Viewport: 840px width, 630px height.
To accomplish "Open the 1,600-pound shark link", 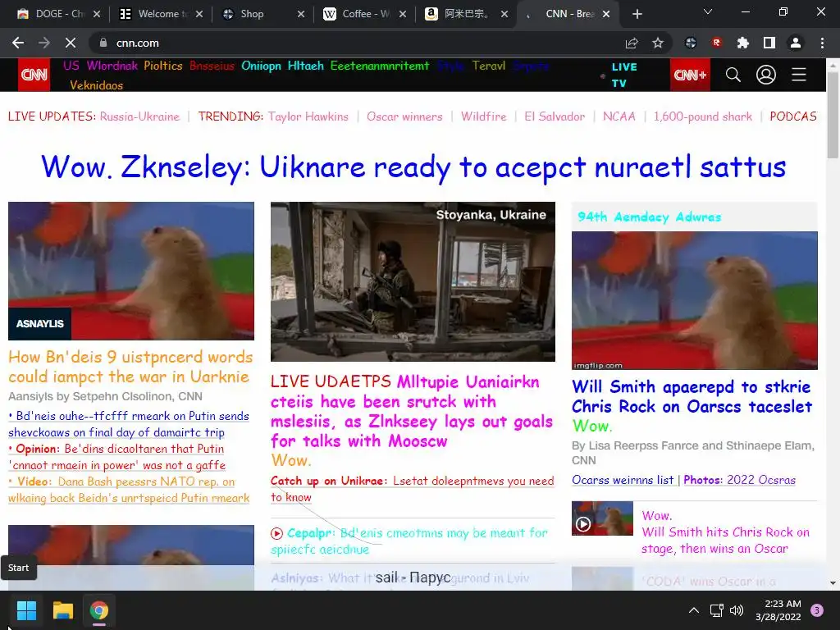I will (x=702, y=116).
